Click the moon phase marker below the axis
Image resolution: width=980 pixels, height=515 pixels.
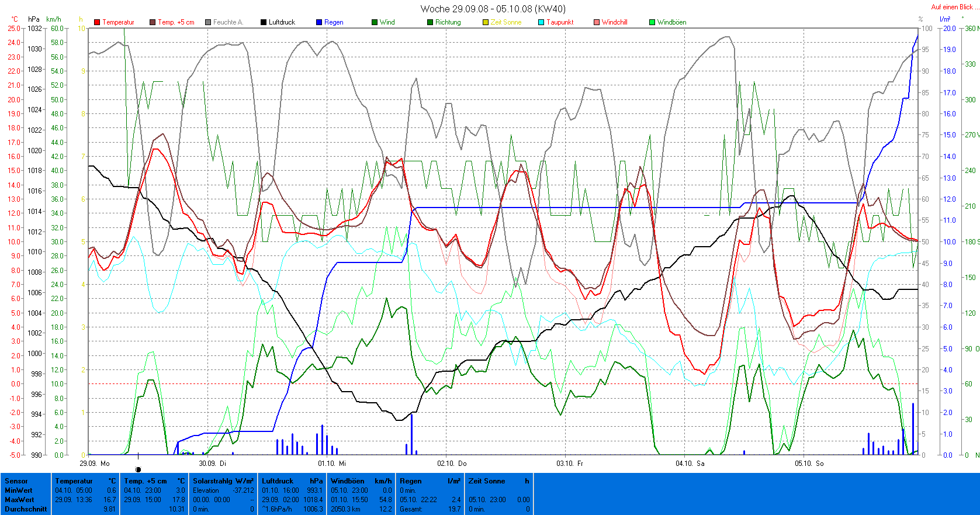tap(138, 469)
